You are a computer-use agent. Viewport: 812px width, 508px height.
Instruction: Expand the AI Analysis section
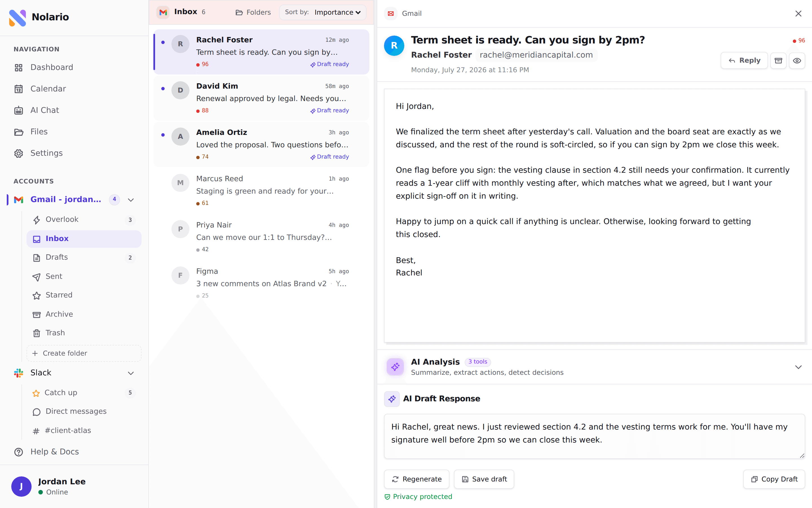[798, 367]
